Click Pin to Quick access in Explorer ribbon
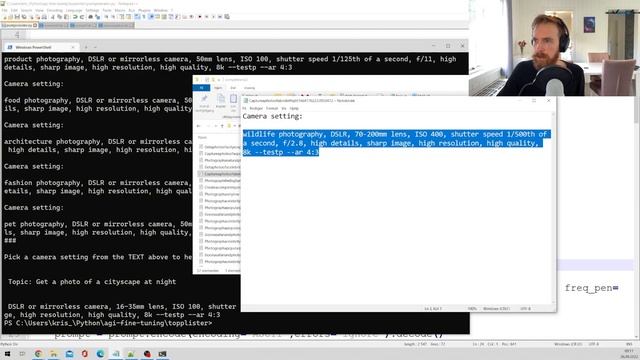Viewport: 640px width, 360px height. tap(204, 103)
